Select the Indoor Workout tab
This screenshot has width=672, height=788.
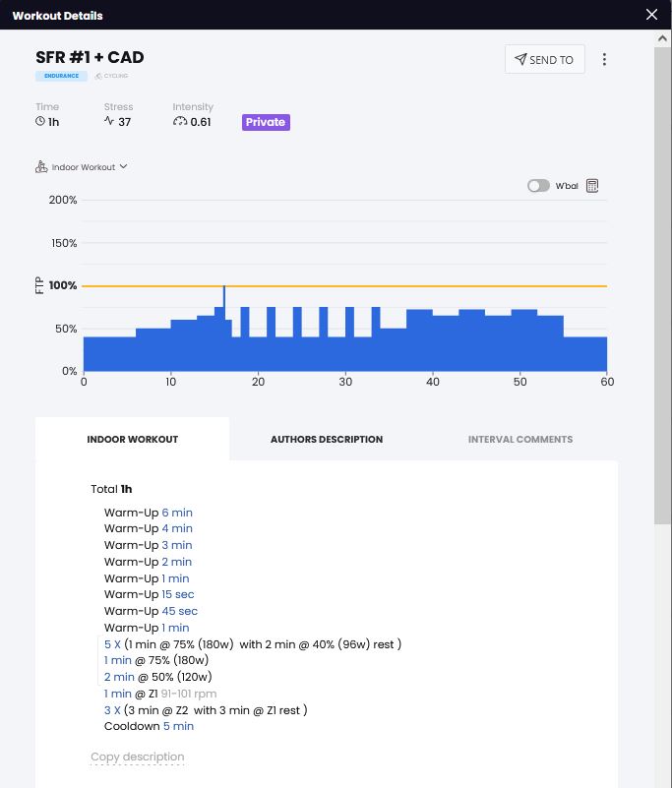tap(133, 439)
